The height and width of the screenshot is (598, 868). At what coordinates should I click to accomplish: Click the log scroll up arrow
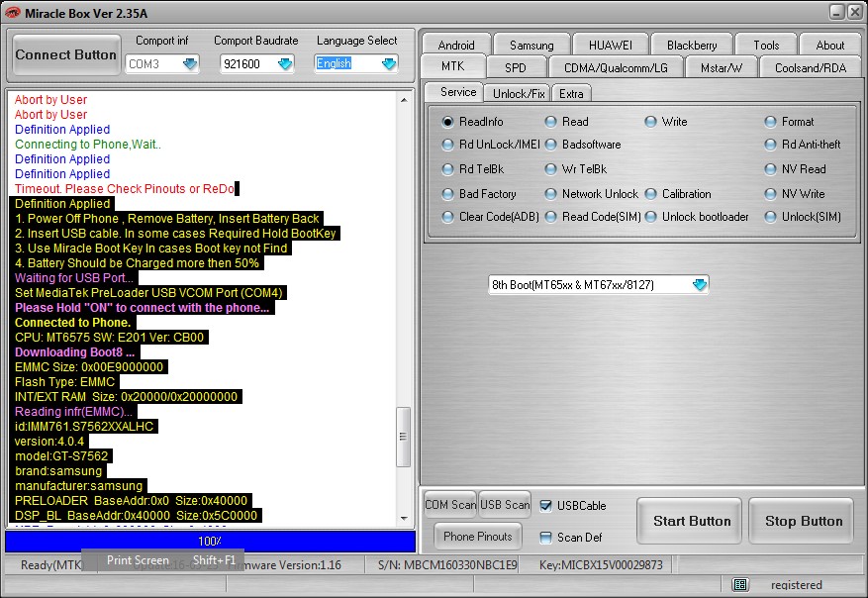pos(404,100)
